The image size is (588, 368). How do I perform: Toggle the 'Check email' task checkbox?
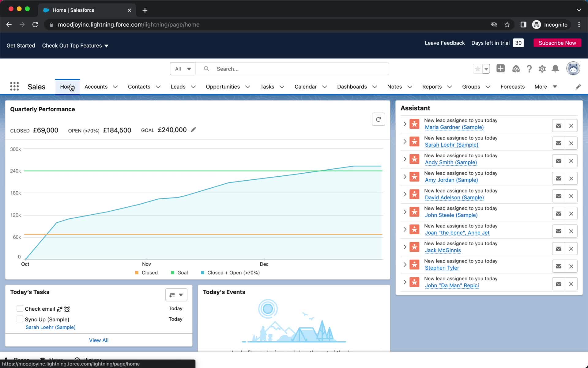tap(20, 308)
